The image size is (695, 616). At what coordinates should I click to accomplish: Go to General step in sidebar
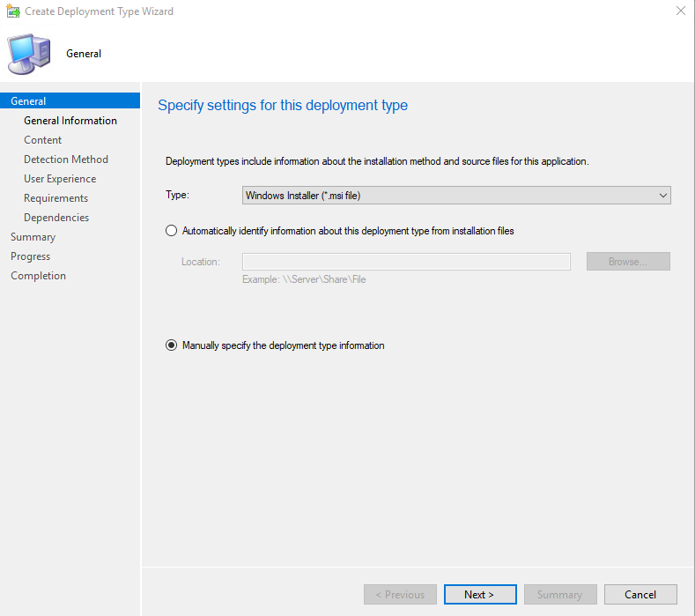click(x=29, y=101)
